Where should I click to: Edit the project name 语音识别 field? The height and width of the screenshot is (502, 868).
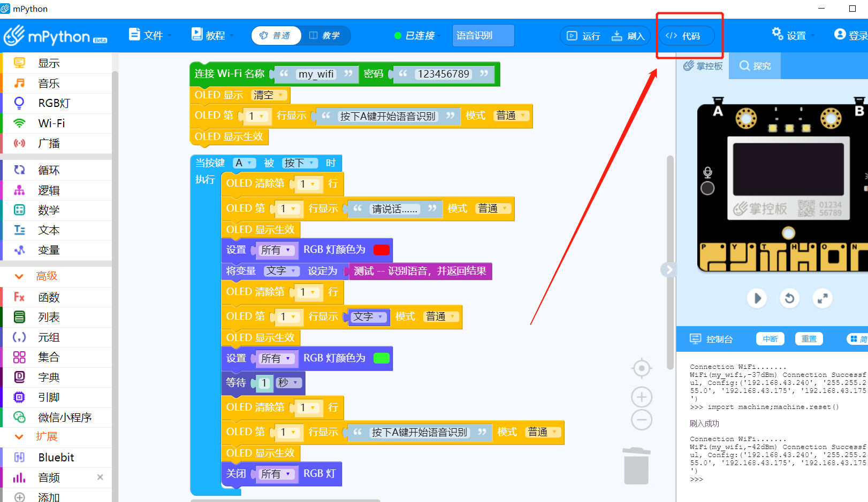pos(483,36)
